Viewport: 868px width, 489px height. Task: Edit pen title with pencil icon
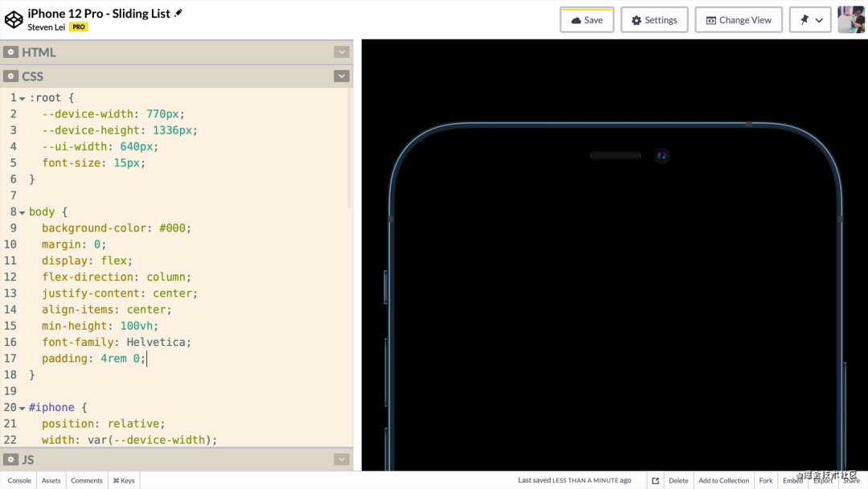pos(178,13)
